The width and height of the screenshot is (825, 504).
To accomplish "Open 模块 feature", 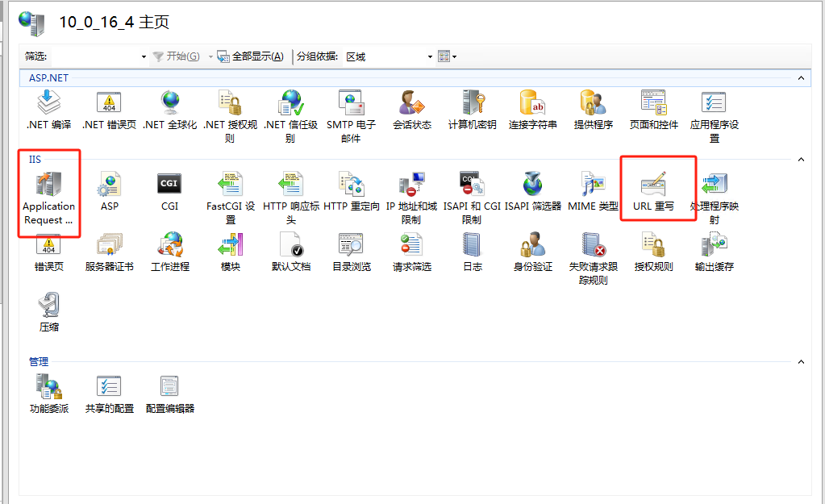I will point(231,252).
